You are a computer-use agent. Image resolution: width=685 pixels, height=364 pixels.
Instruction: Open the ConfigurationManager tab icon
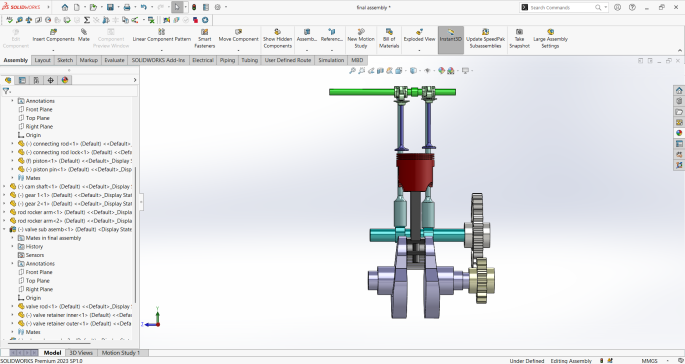point(36,80)
